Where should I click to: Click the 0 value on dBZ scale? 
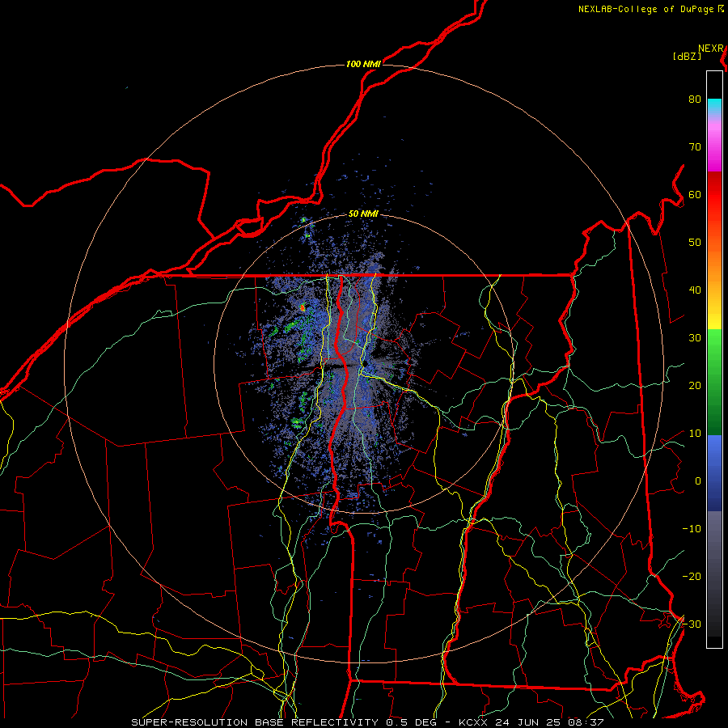point(698,481)
